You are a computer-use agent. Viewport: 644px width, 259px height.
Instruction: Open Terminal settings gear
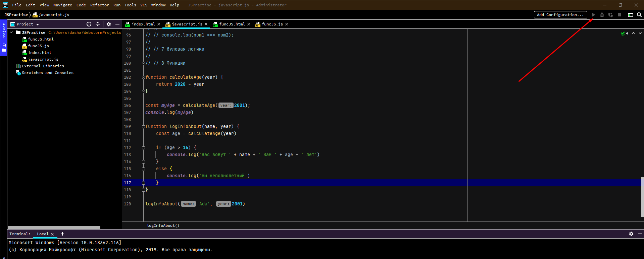click(x=631, y=234)
